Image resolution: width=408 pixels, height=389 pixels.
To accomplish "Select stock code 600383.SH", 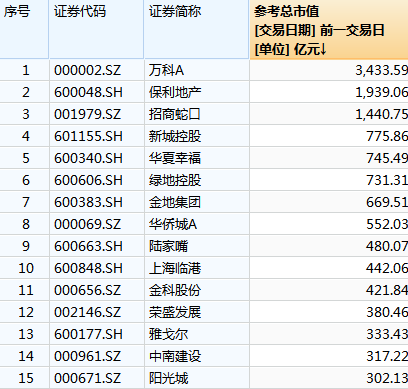I will click(88, 202).
